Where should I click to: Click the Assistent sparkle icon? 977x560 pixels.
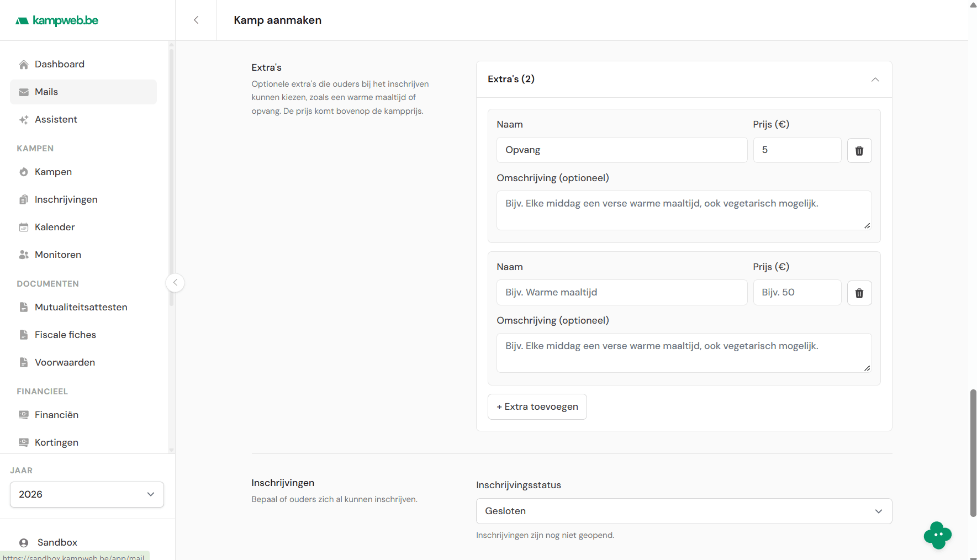24,120
